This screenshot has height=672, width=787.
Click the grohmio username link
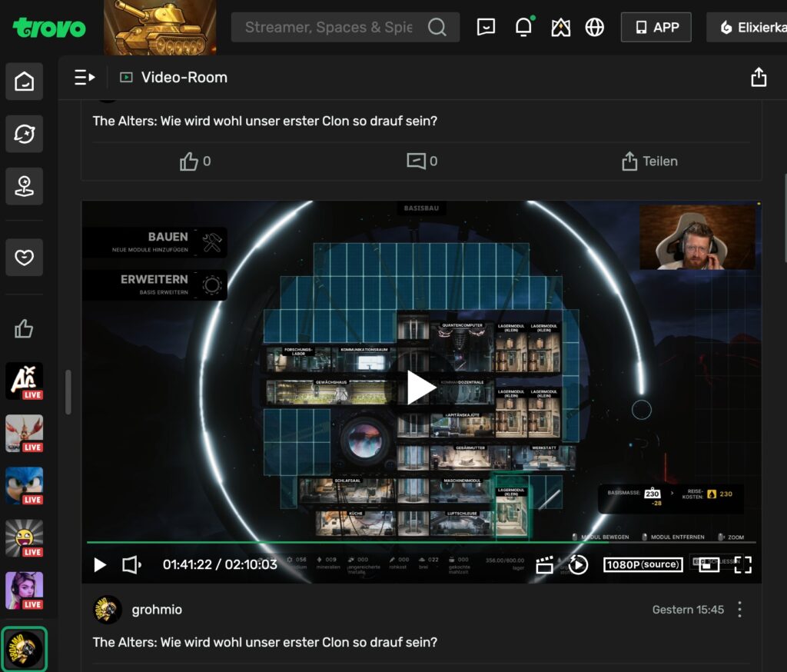[x=157, y=610]
